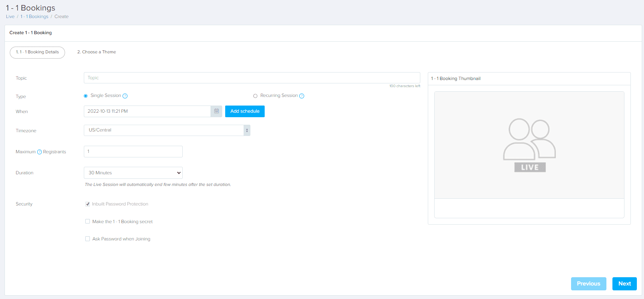The image size is (644, 299).
Task: Check Ask Password when Joining
Action: pyautogui.click(x=88, y=239)
